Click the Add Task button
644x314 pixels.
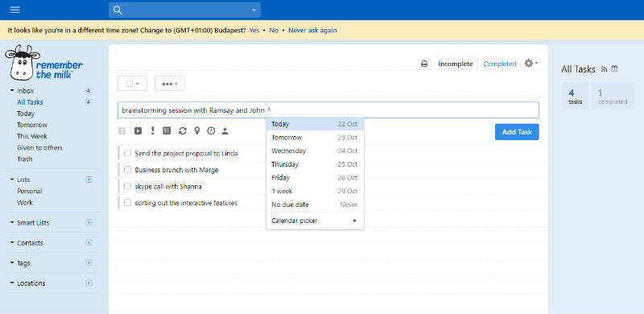pyautogui.click(x=517, y=132)
